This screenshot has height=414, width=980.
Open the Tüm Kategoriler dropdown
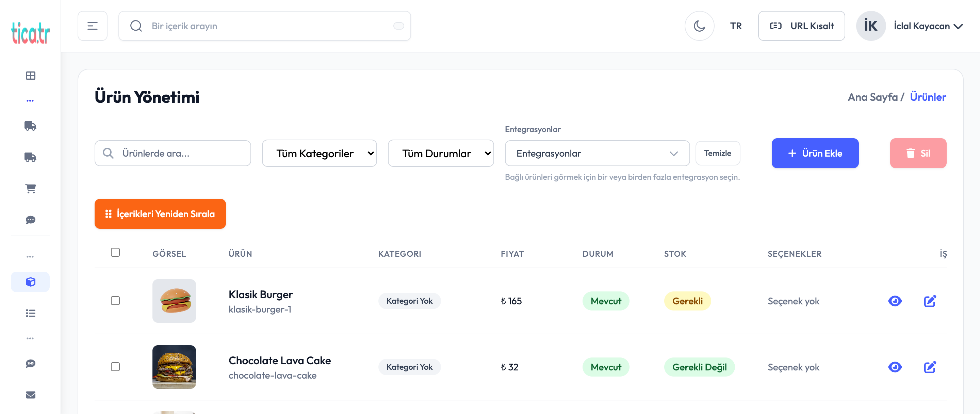[x=319, y=153]
